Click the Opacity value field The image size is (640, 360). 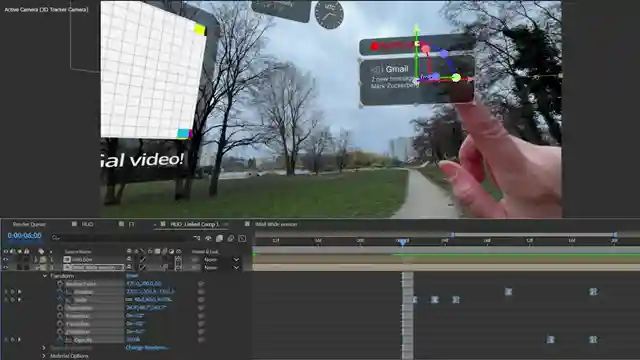click(133, 340)
